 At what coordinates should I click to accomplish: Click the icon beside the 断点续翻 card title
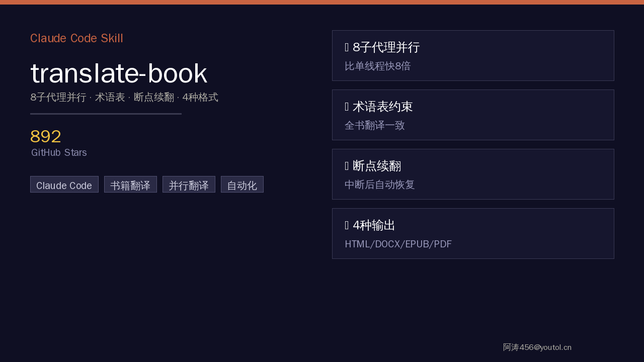347,166
